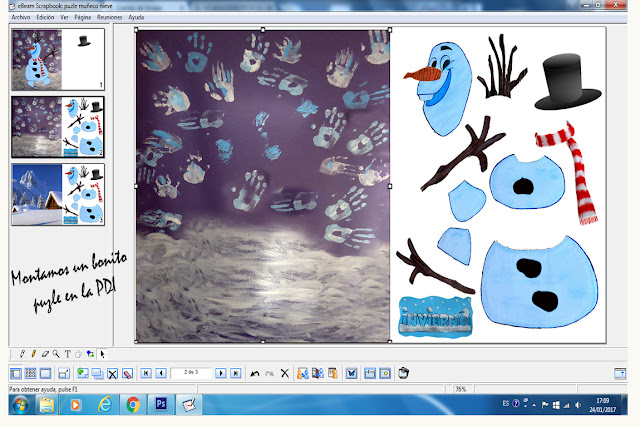This screenshot has height=427, width=640.
Task: Open the Reuniones menu
Action: pyautogui.click(x=109, y=17)
